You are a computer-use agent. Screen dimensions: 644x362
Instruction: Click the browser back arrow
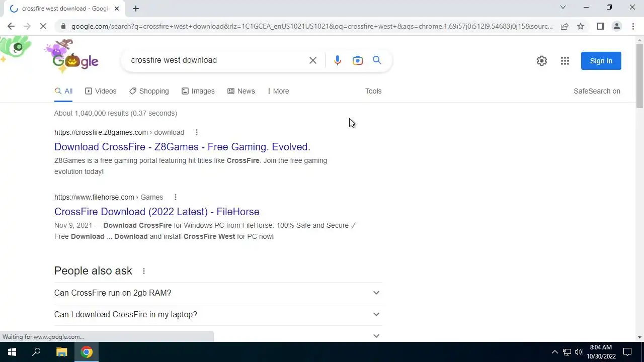11,26
